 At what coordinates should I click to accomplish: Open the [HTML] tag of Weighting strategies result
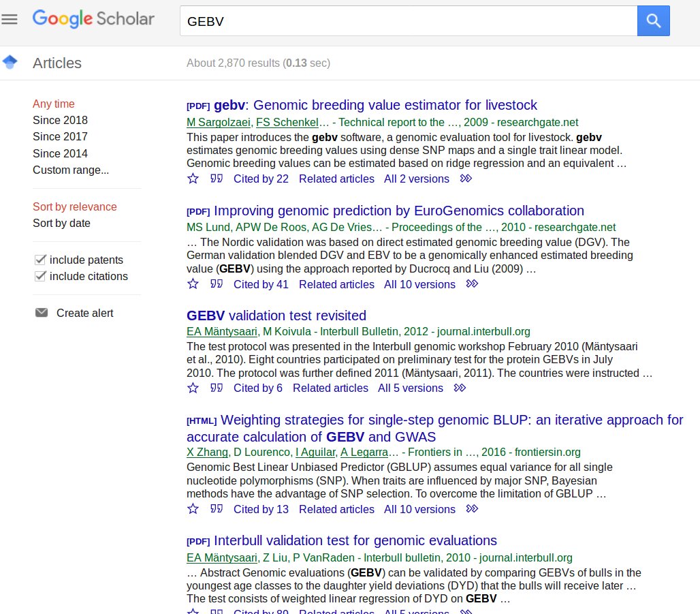[202, 421]
